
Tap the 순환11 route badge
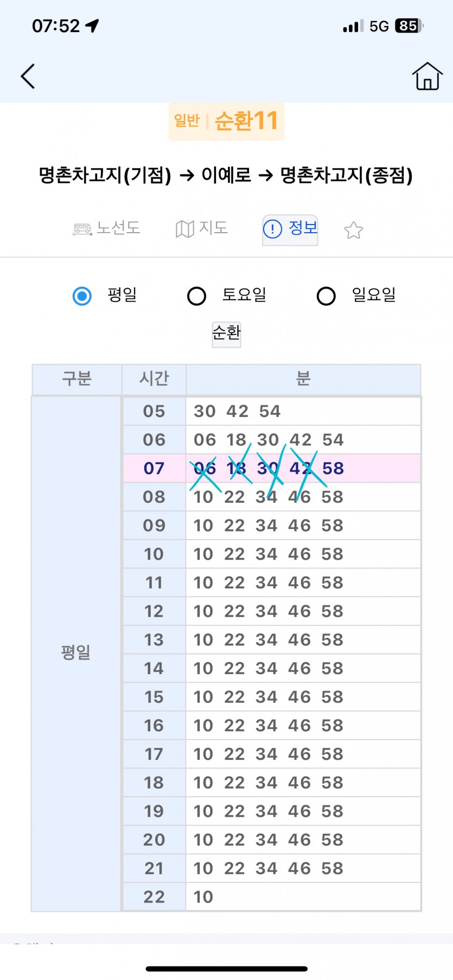pos(226,121)
